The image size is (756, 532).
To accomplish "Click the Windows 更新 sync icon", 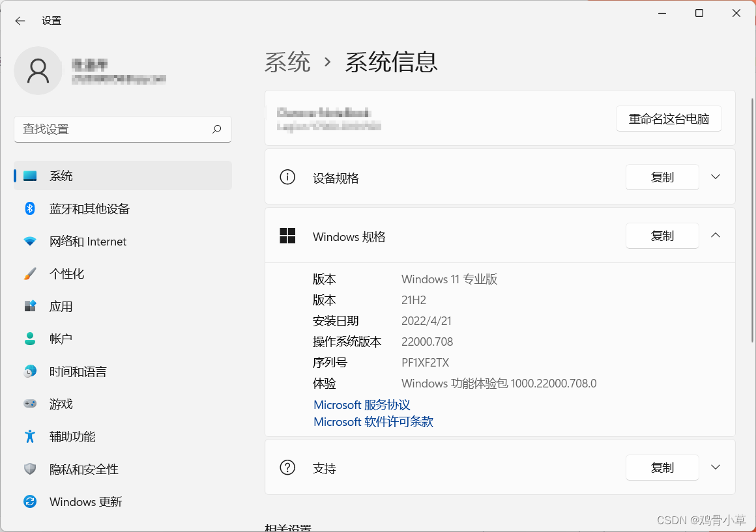I will pyautogui.click(x=30, y=501).
